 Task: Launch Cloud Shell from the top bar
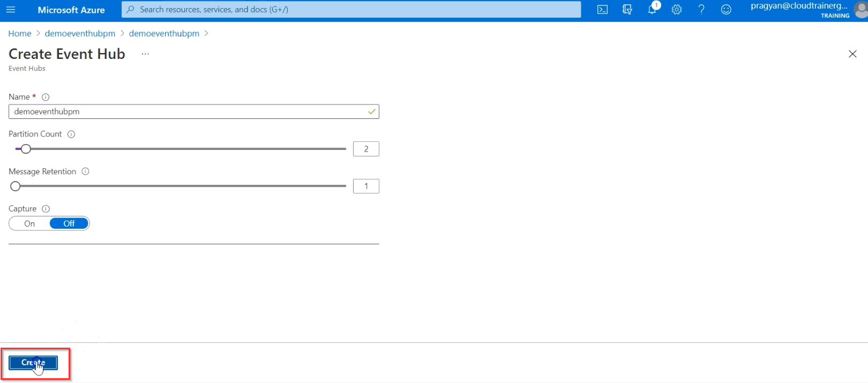point(602,10)
